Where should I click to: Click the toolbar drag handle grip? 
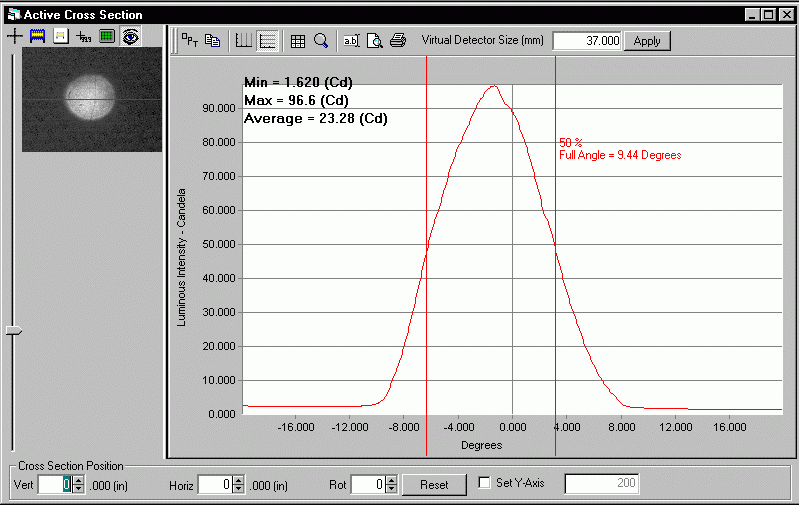175,41
